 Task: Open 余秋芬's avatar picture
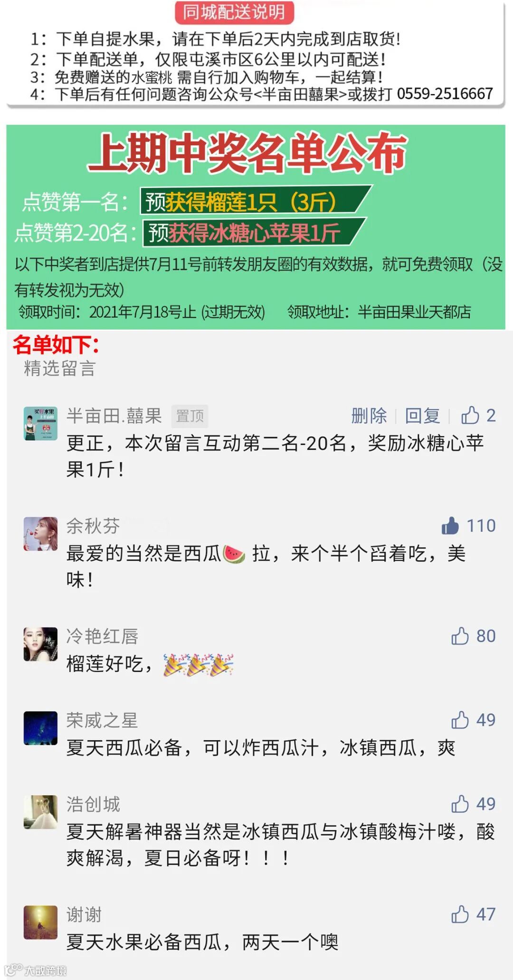41,534
